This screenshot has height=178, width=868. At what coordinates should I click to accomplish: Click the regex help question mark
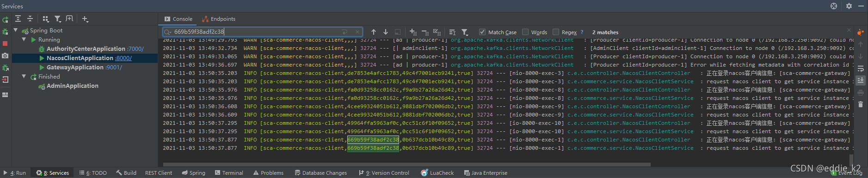click(x=582, y=32)
